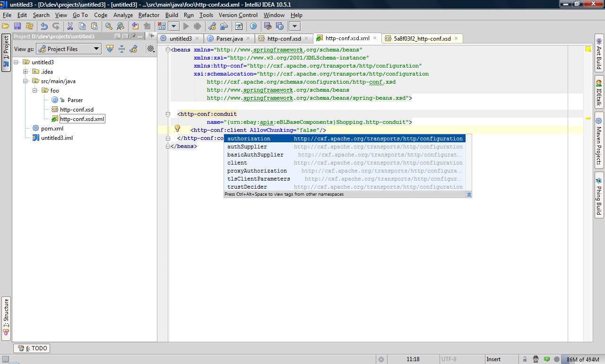Screen dimensions: 605x364
Task: Open the View as Project Files dropdown
Action: tap(69, 49)
